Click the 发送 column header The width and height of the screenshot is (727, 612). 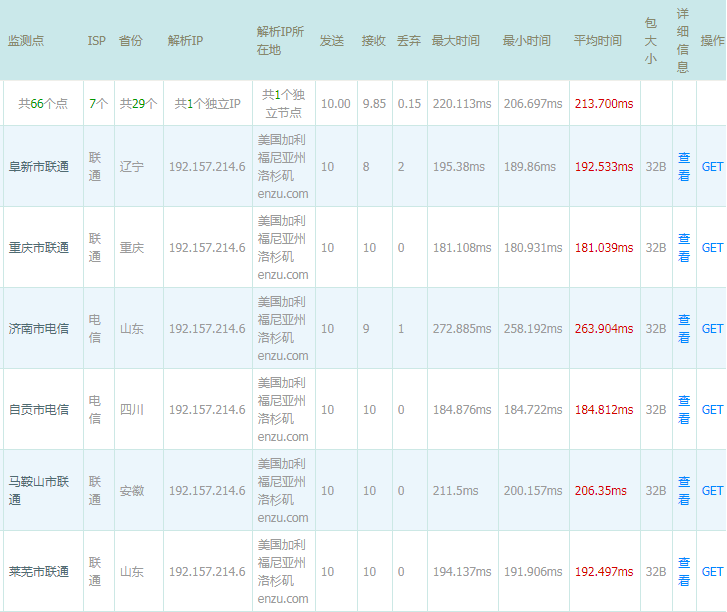coord(332,41)
